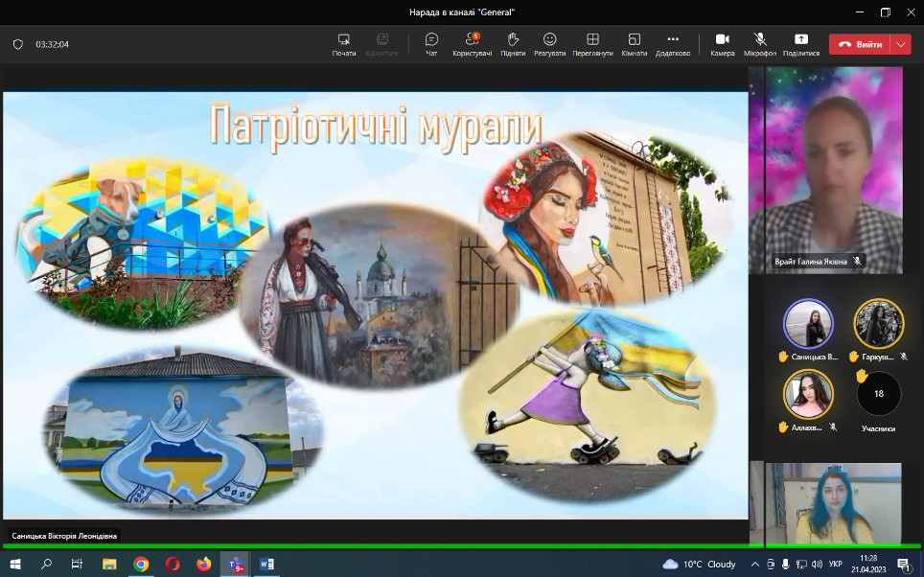This screenshot has height=577, width=924.
Task: Leave the meeting with Вийти button
Action: pyautogui.click(x=860, y=44)
